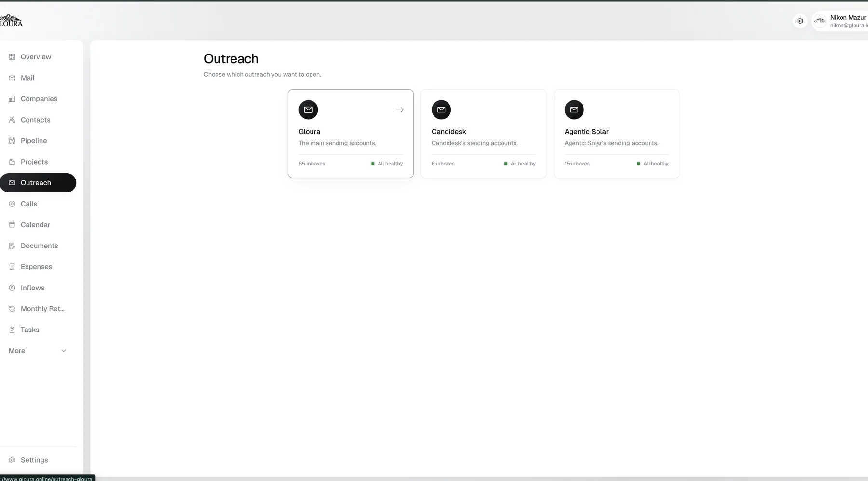Viewport: 868px width, 481px height.
Task: Click the user avatar beside Nikon Mazur
Action: (x=820, y=21)
